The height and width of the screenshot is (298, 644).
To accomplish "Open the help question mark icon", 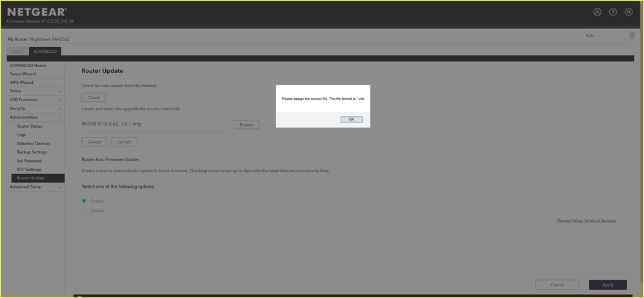I will pyautogui.click(x=613, y=12).
